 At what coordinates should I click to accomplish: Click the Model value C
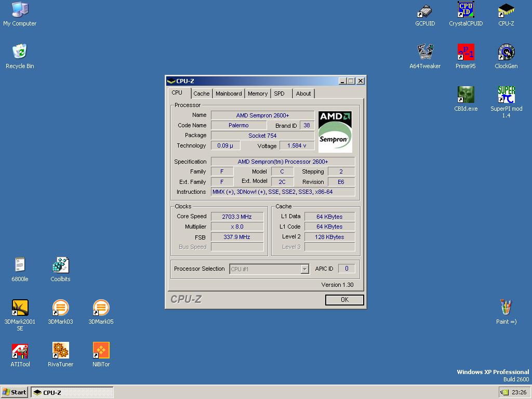(282, 171)
